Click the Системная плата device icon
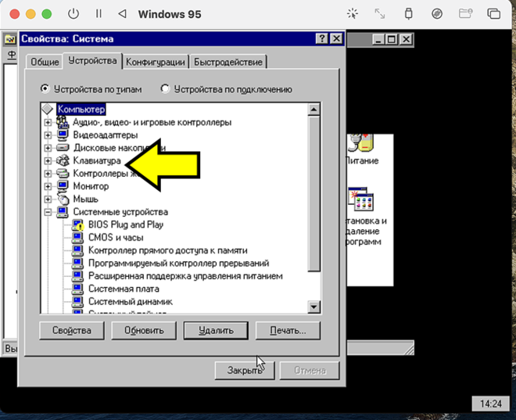Screen dimensions: 516x420 coord(77,289)
